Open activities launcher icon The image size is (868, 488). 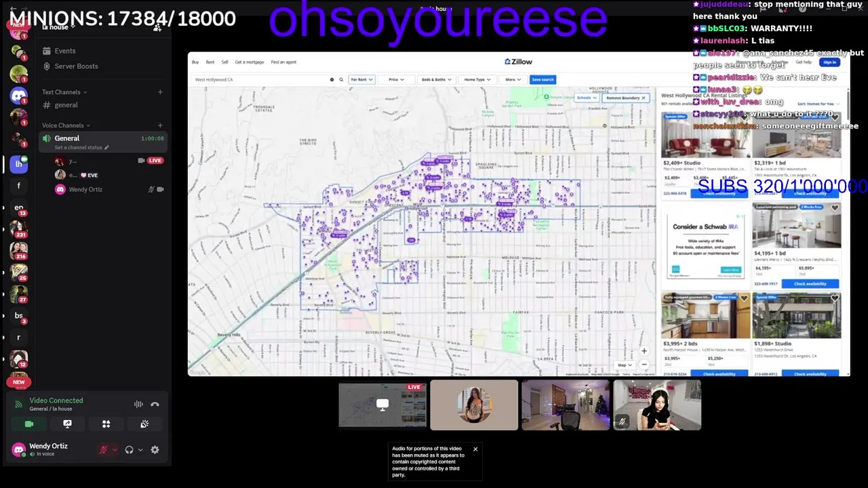pyautogui.click(x=106, y=424)
